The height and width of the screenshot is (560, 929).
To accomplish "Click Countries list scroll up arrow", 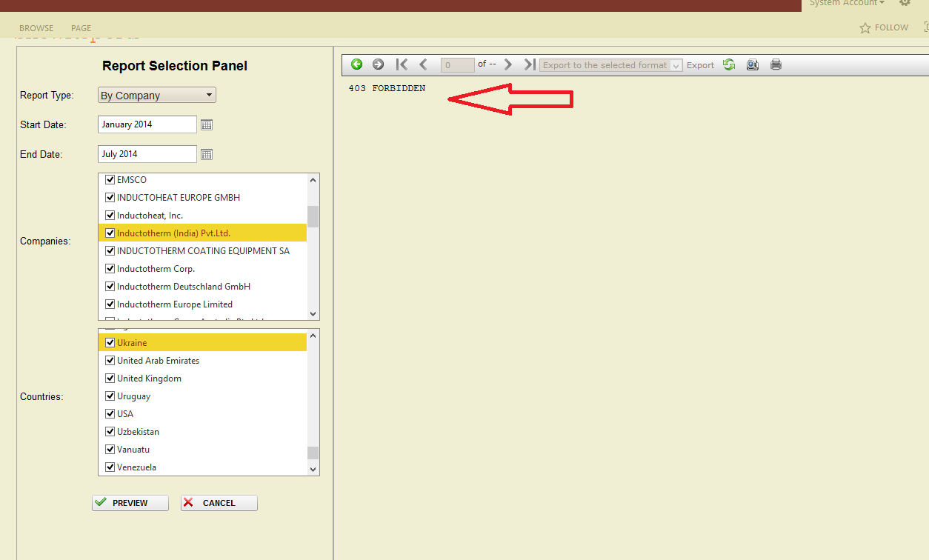I will (x=313, y=336).
